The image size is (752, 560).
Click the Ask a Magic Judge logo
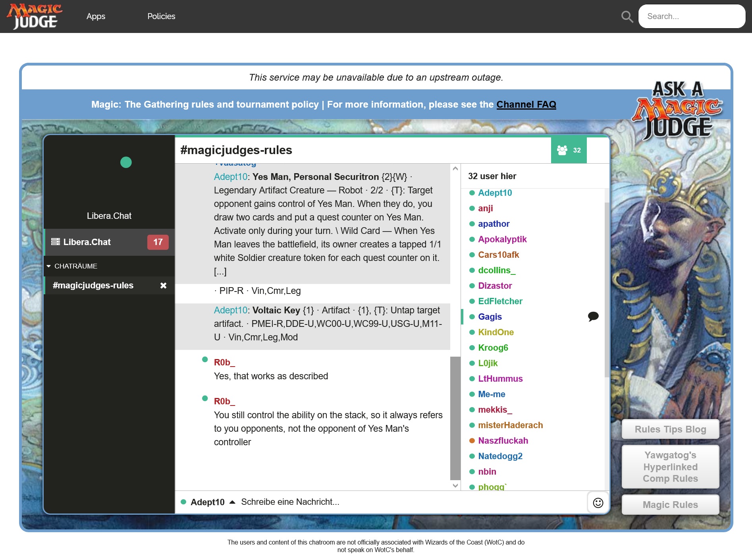click(x=677, y=110)
